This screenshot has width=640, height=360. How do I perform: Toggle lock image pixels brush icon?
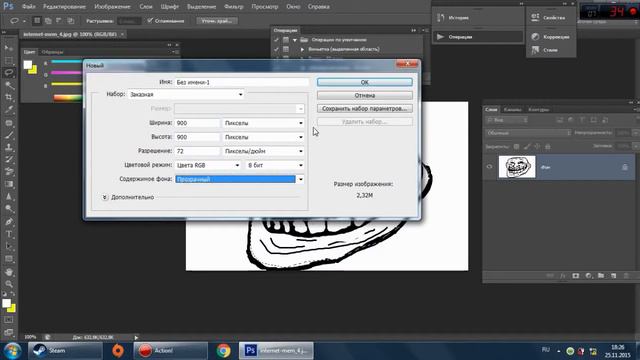(527, 146)
